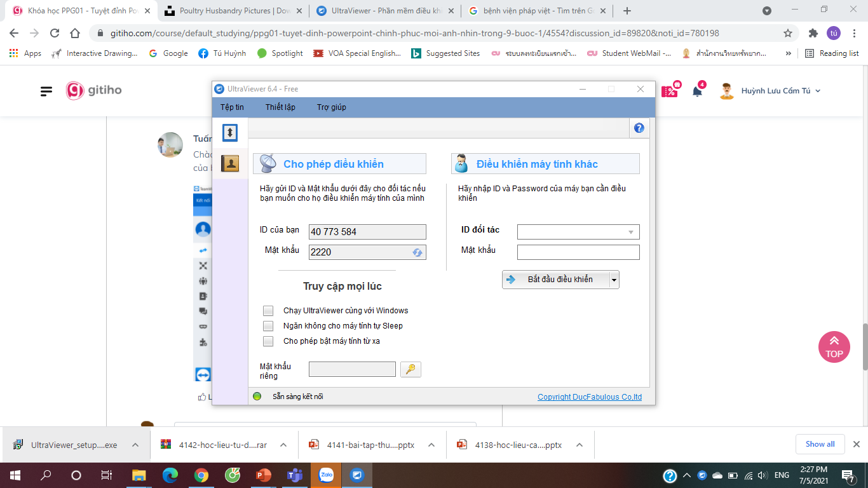Open Zalo from the taskbar
The image size is (868, 488).
pos(327,475)
